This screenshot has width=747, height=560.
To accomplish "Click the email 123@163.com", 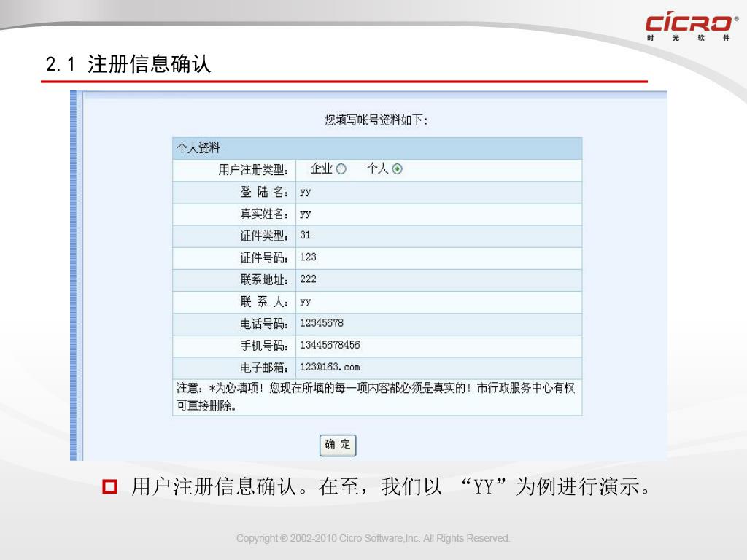I will [330, 367].
